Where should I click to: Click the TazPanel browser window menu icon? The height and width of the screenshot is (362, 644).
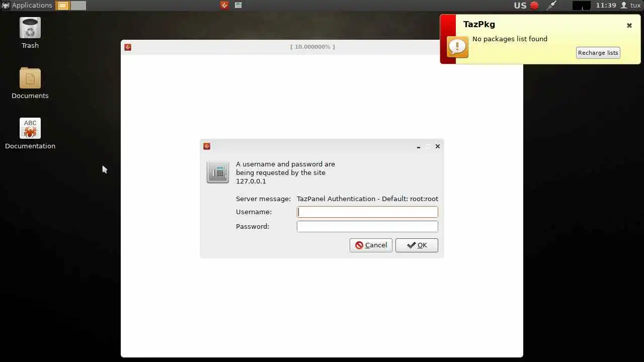(x=128, y=47)
